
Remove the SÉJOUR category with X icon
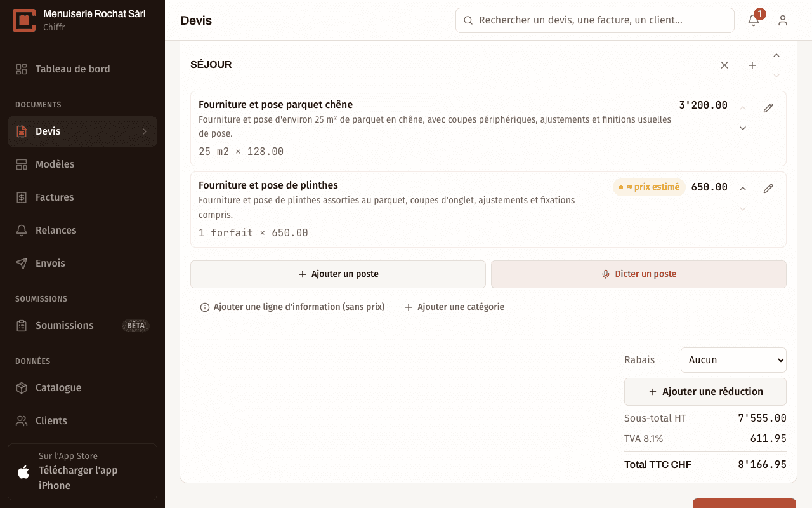[x=724, y=65]
